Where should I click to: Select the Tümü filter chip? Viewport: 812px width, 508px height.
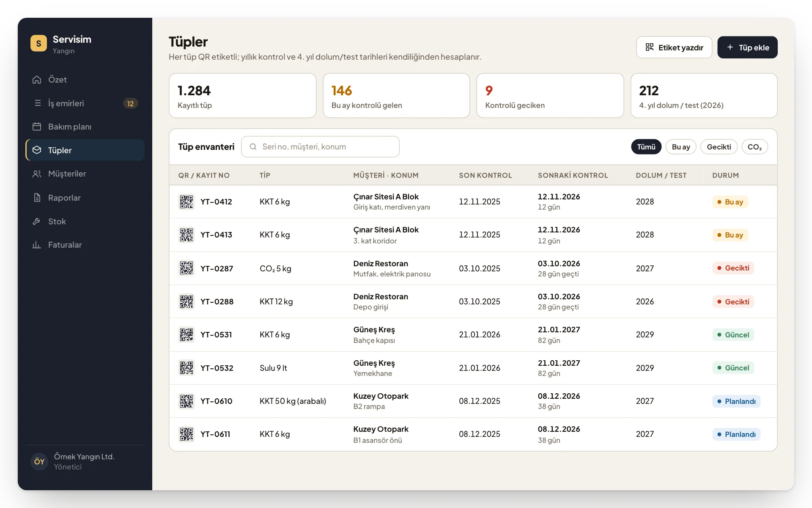[646, 147]
